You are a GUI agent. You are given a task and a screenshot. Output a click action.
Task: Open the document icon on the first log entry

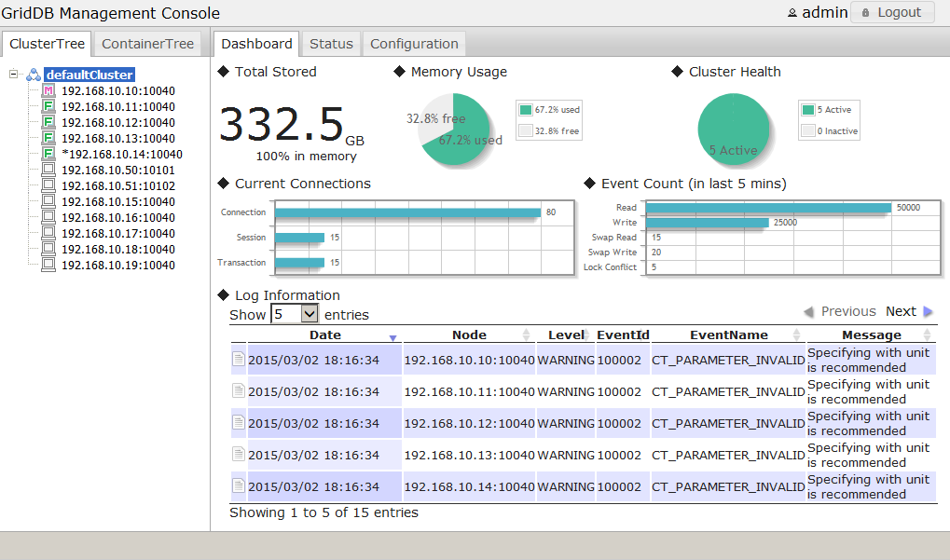[x=238, y=360]
